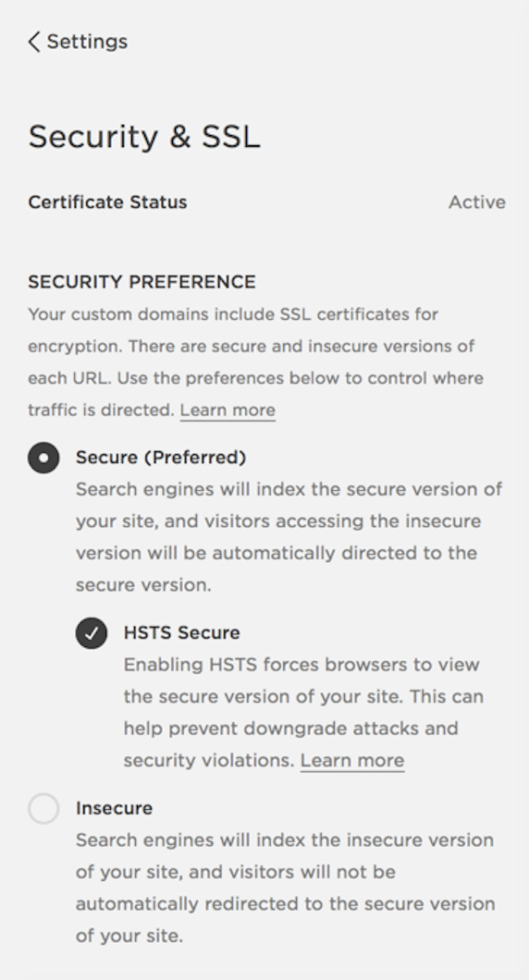Go back via the Settings label

(87, 42)
